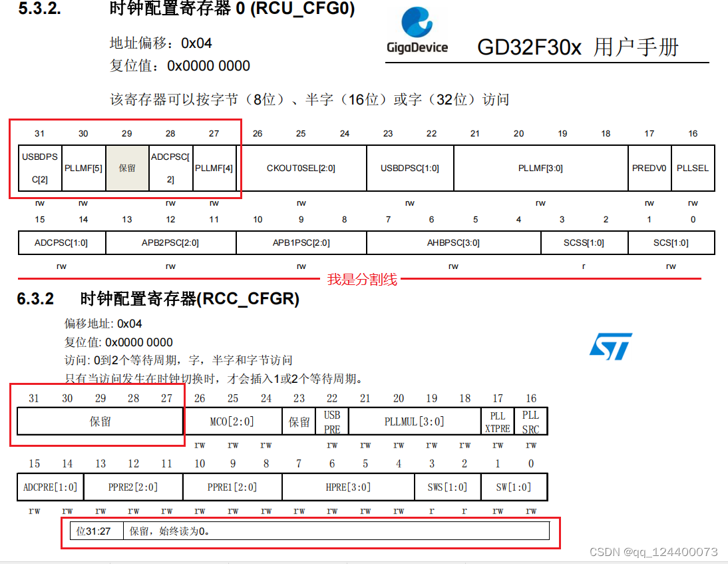The height and width of the screenshot is (564, 728).
Task: Toggle the PLL SRC bit field
Action: [530, 421]
